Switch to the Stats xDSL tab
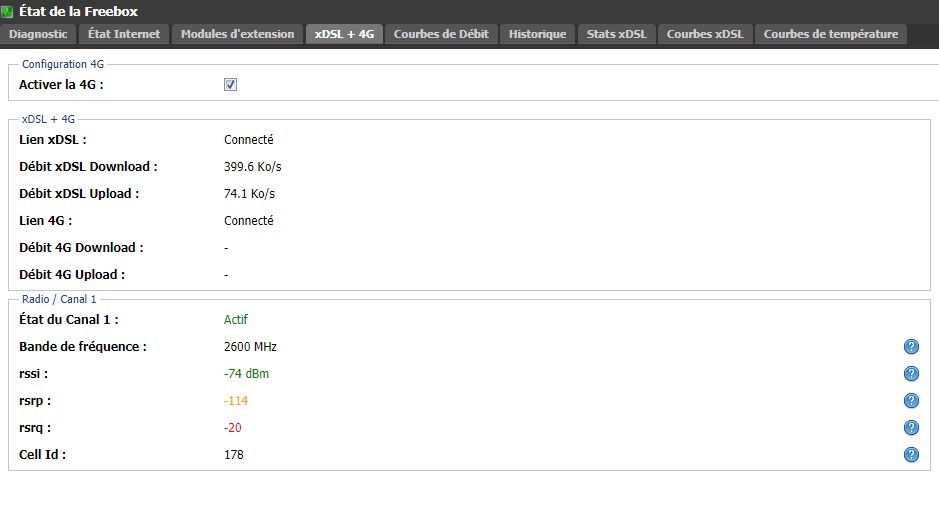939x505 pixels. [617, 34]
